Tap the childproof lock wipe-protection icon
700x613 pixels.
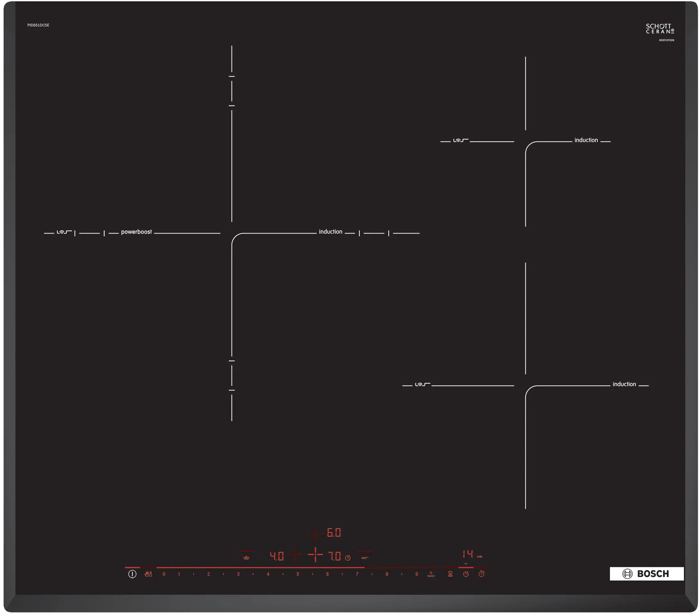click(x=148, y=574)
